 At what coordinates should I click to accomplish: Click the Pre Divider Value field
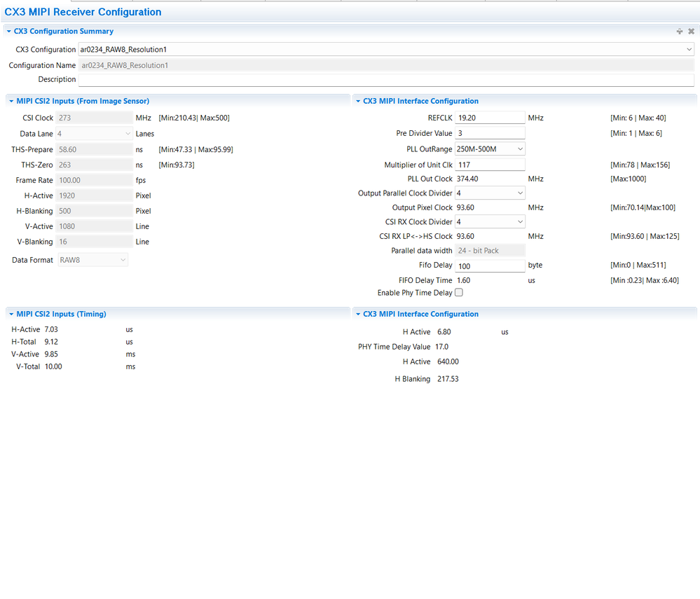(490, 133)
